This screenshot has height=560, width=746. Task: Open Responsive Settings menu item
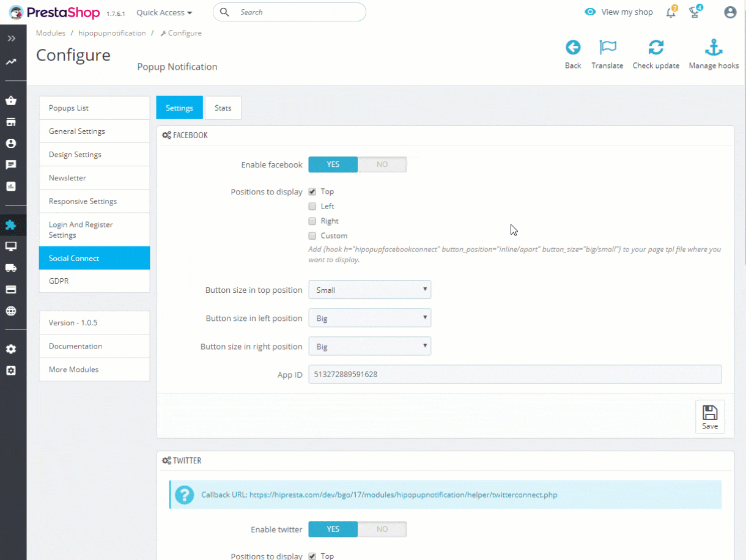(95, 201)
